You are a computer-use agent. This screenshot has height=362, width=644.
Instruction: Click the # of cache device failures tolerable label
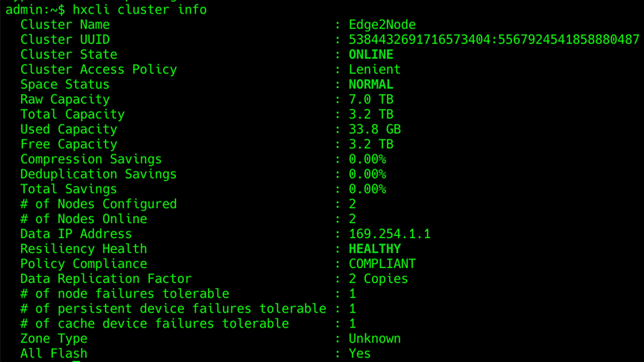click(x=154, y=323)
